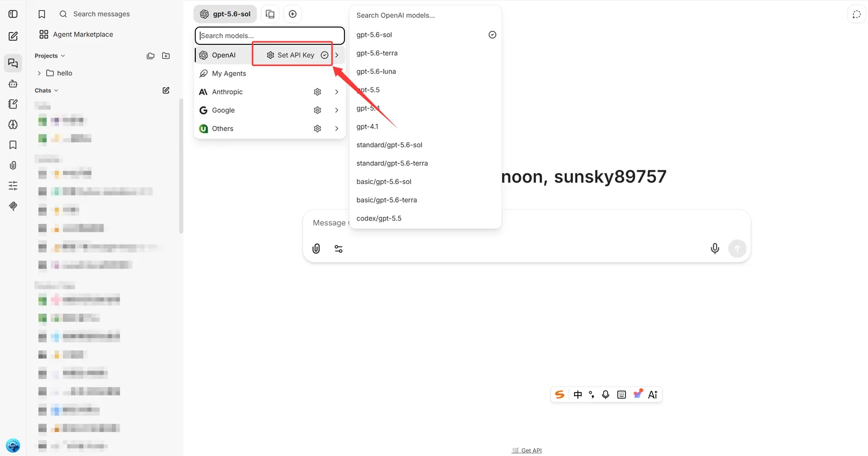Toggle the OpenAI provider check circle
Image resolution: width=868 pixels, height=456 pixels.
(x=324, y=55)
